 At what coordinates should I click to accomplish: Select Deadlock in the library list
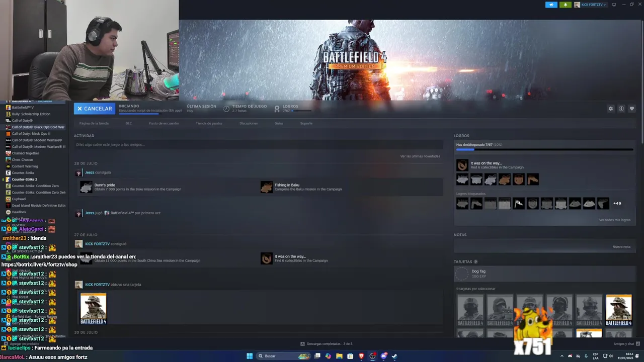(x=19, y=212)
